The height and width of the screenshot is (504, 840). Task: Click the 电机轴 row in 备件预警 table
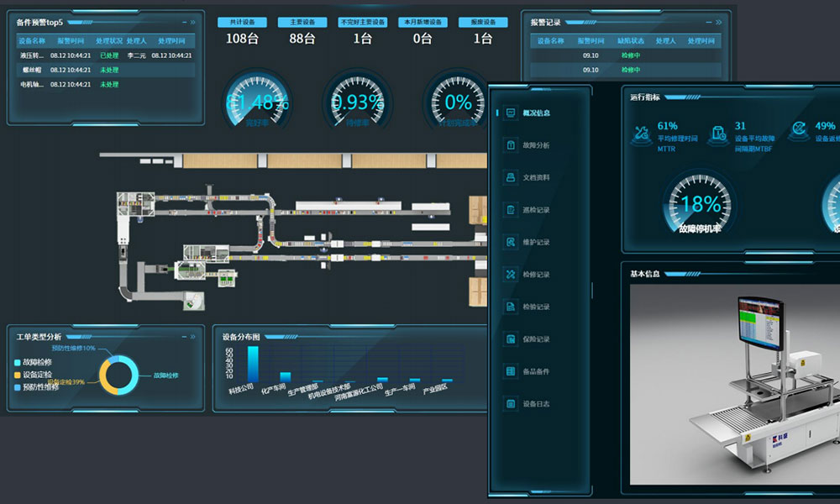pyautogui.click(x=106, y=84)
